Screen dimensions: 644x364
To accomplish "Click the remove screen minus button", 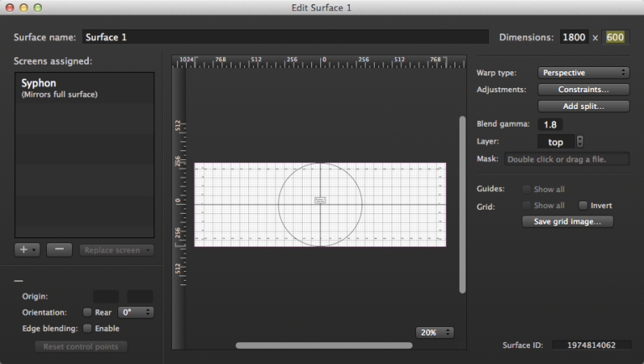I will click(59, 249).
